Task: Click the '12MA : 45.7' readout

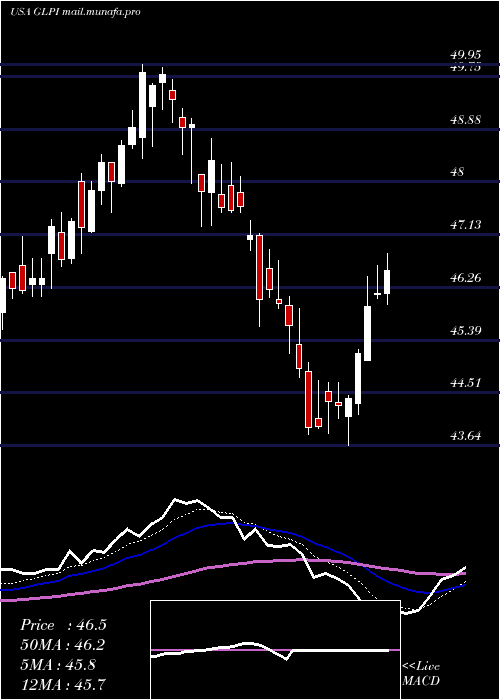Action: click(x=63, y=684)
